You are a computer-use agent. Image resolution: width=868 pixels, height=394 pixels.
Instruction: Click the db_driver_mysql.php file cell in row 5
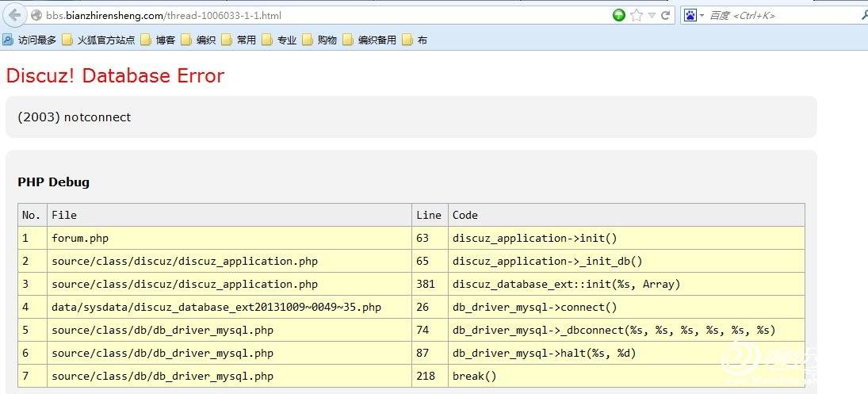230,330
